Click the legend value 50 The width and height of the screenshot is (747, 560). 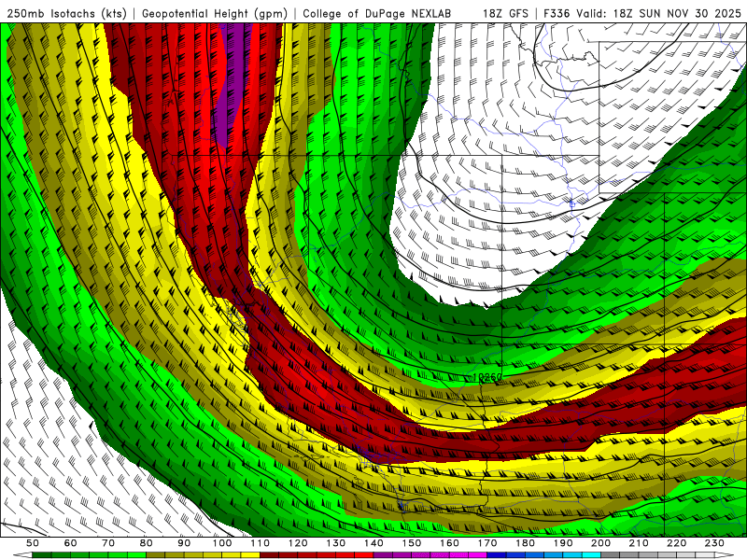click(33, 543)
